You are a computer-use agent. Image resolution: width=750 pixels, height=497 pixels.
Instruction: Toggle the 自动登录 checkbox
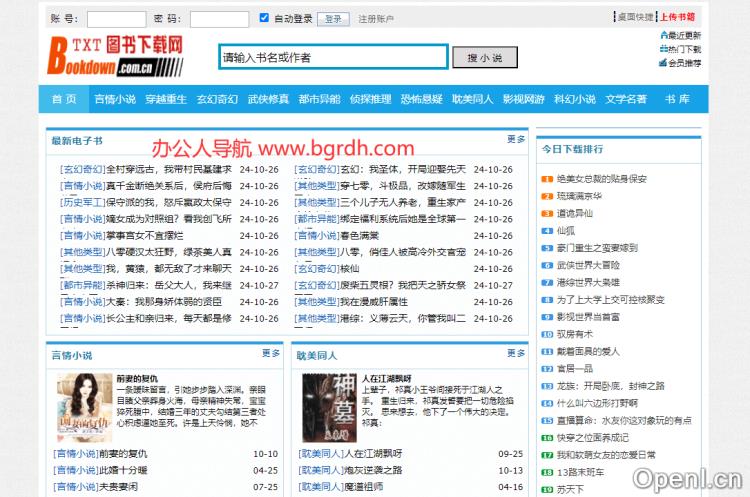[264, 18]
